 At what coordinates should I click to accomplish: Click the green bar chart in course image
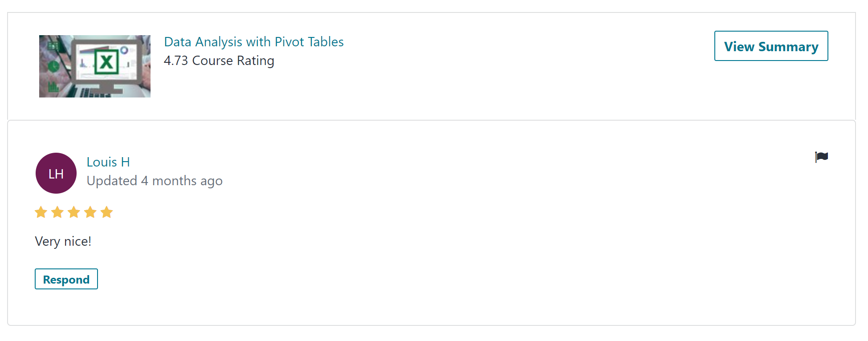tap(53, 86)
